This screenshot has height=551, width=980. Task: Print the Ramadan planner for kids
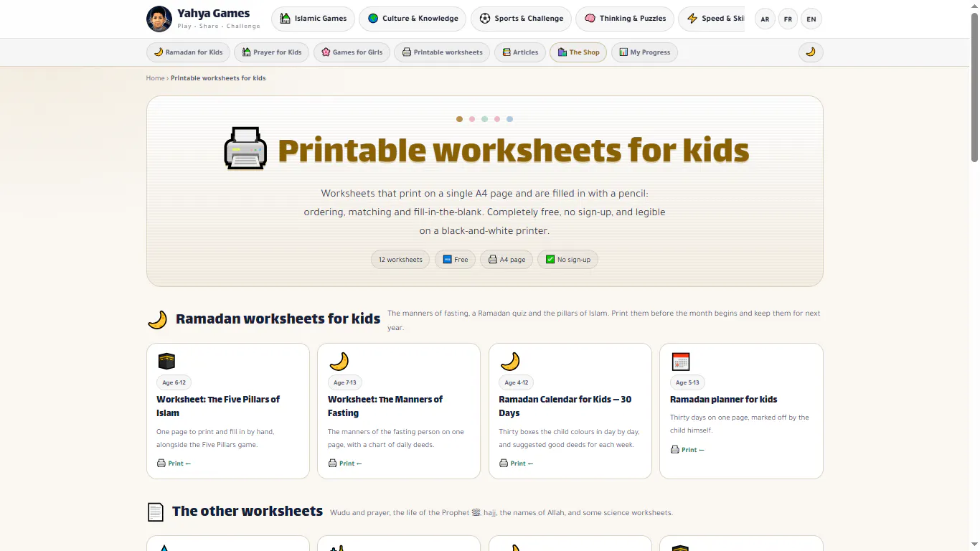[687, 450]
